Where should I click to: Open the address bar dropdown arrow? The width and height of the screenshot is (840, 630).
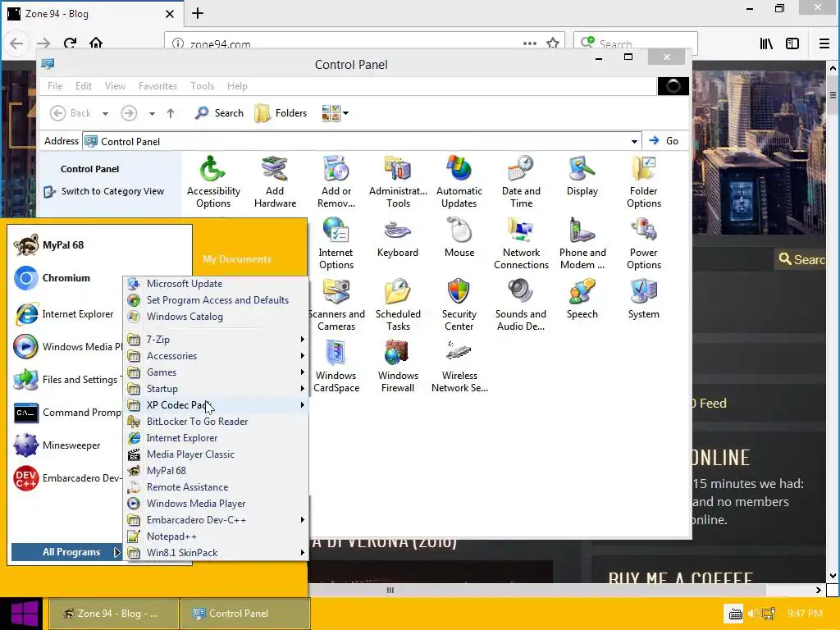tap(634, 141)
